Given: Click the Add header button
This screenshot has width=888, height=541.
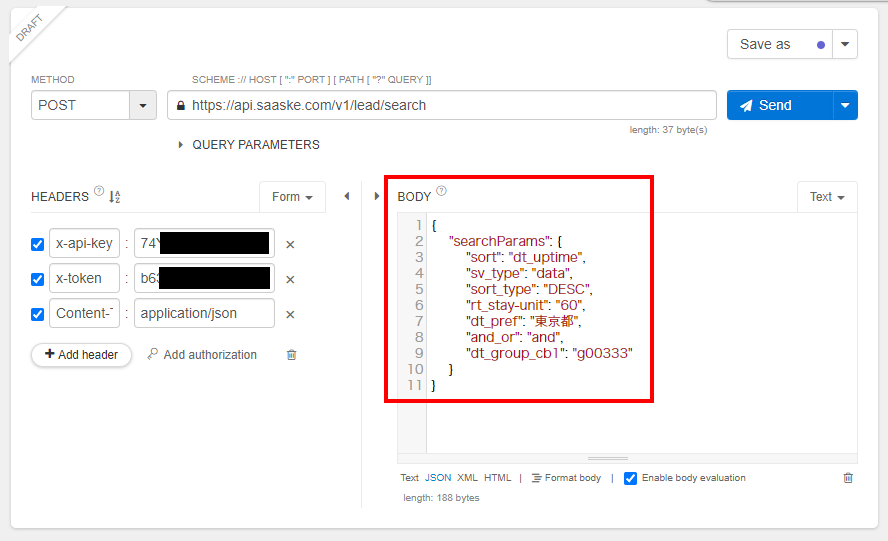Looking at the screenshot, I should 81,355.
